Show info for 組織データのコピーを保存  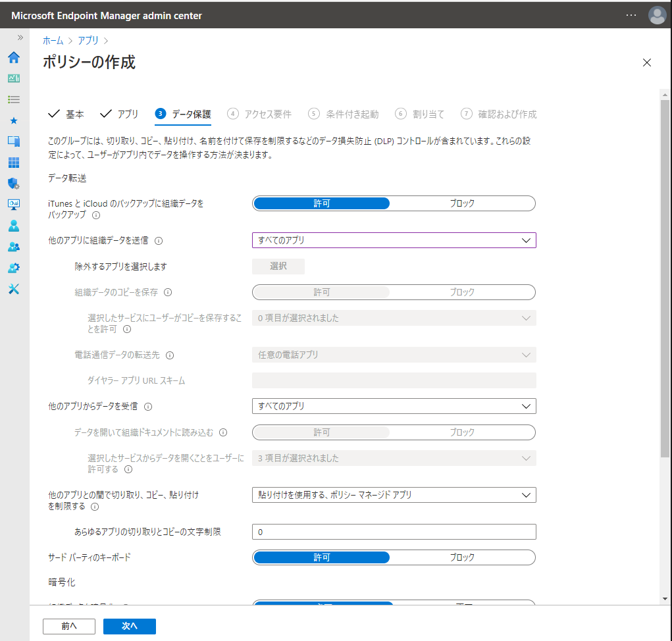pyautogui.click(x=168, y=292)
